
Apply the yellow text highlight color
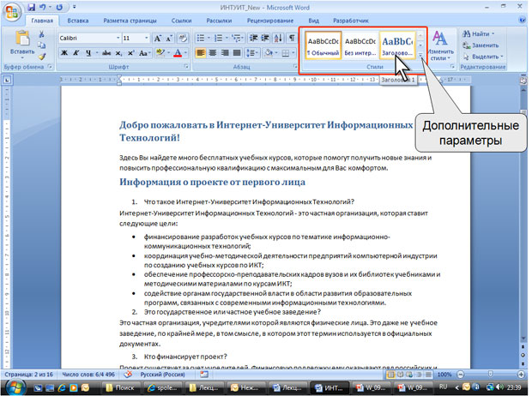coord(160,53)
